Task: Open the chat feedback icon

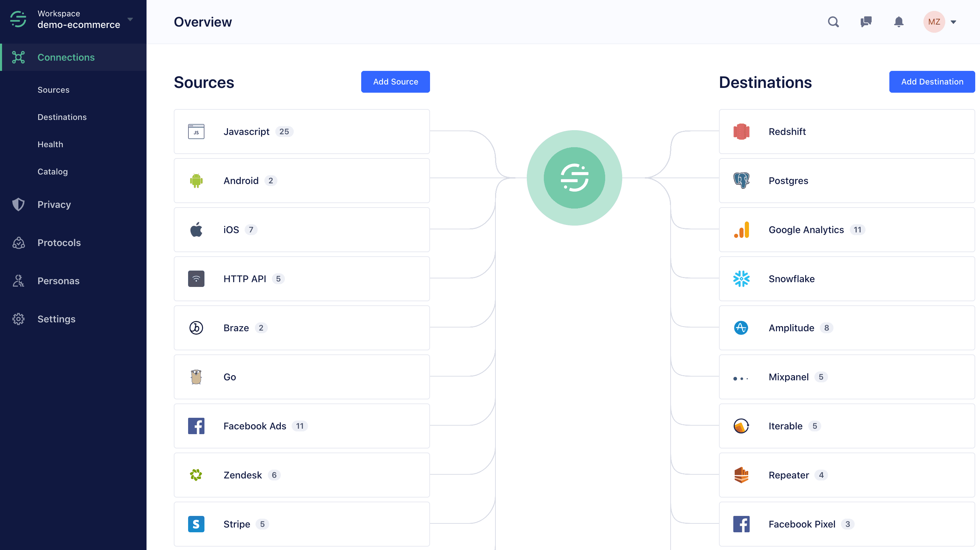Action: coord(866,22)
